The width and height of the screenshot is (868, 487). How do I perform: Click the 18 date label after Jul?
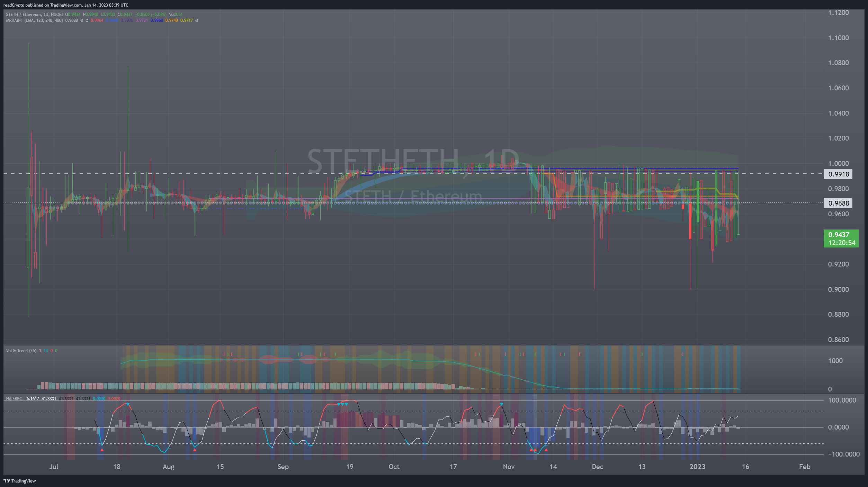(117, 467)
